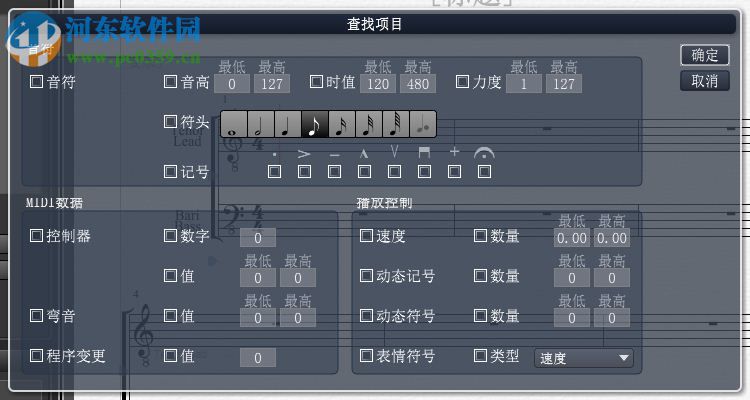Enable 数量 checkbox in 动态符号 row
750x400 pixels.
tap(480, 315)
